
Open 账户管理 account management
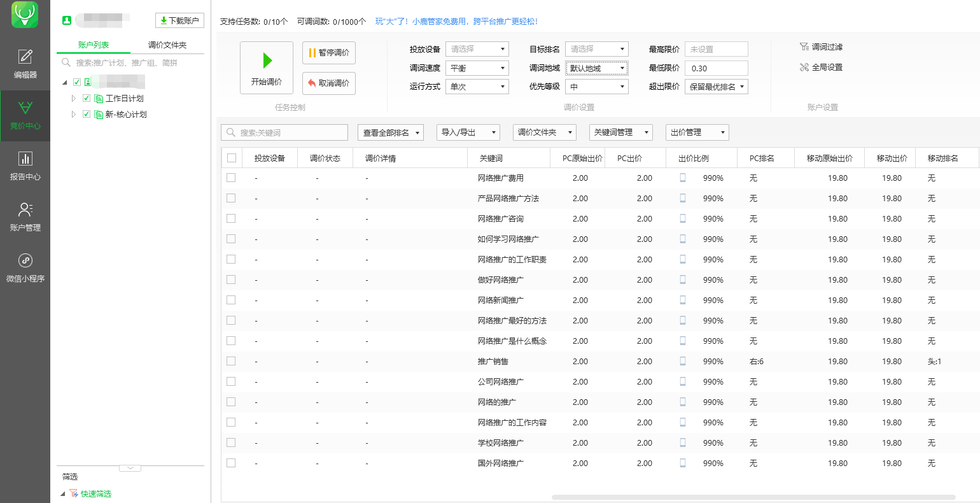tap(25, 216)
